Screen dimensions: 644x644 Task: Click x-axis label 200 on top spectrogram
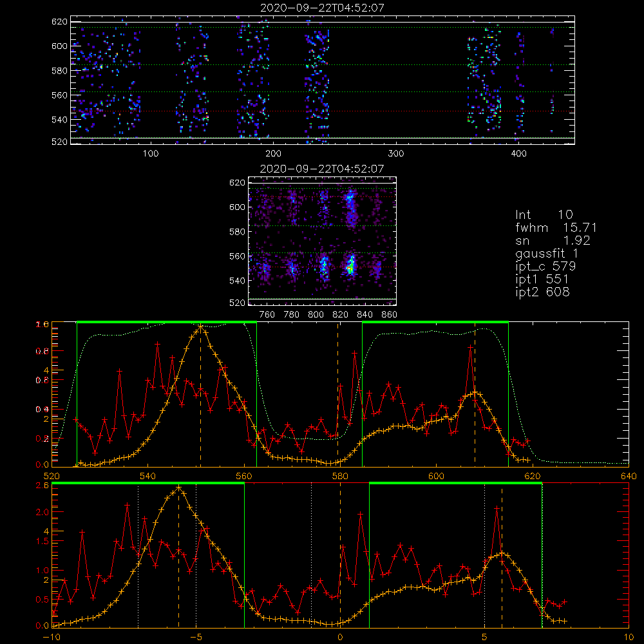[x=273, y=153]
